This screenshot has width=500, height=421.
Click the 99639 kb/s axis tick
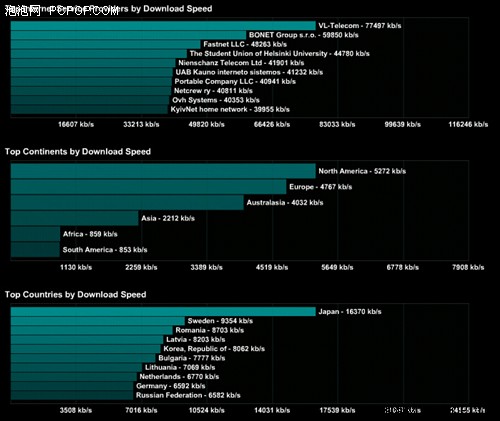pos(403,124)
